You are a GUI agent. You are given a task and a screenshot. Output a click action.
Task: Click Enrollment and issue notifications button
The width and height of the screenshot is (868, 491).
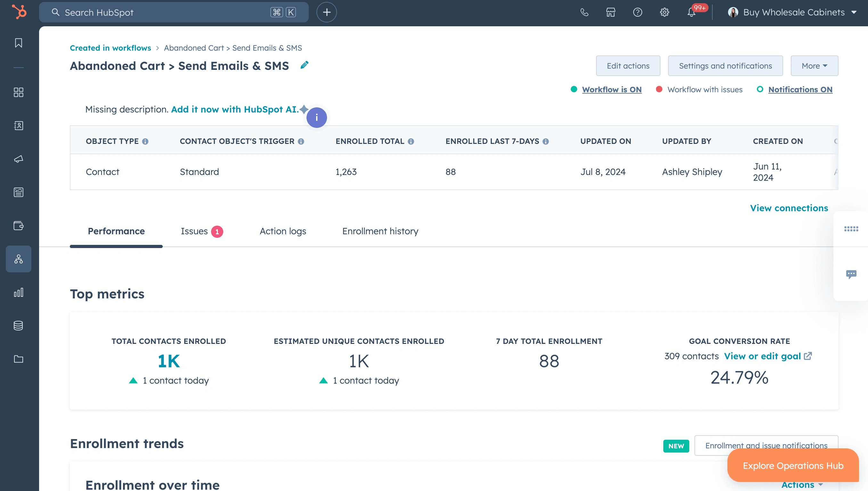coord(766,445)
